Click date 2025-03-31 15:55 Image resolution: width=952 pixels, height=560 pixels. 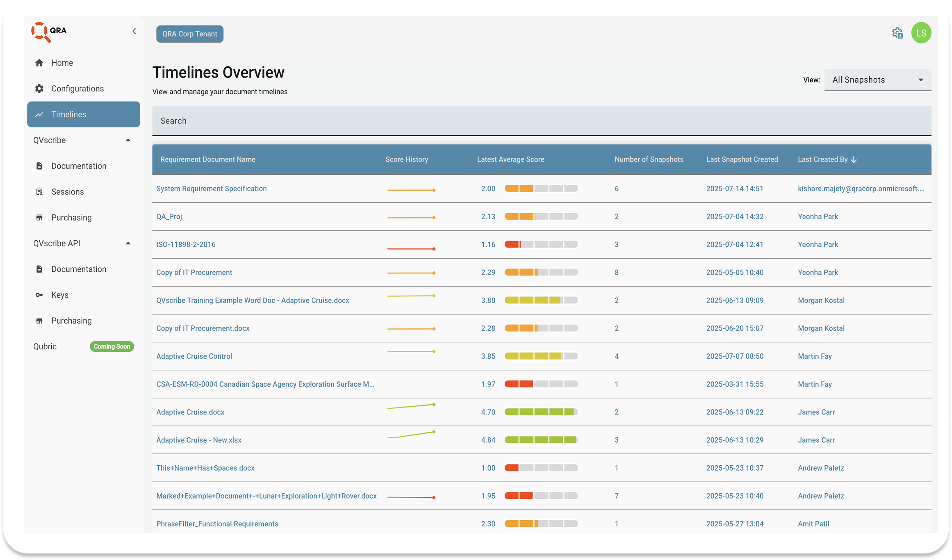coord(735,384)
